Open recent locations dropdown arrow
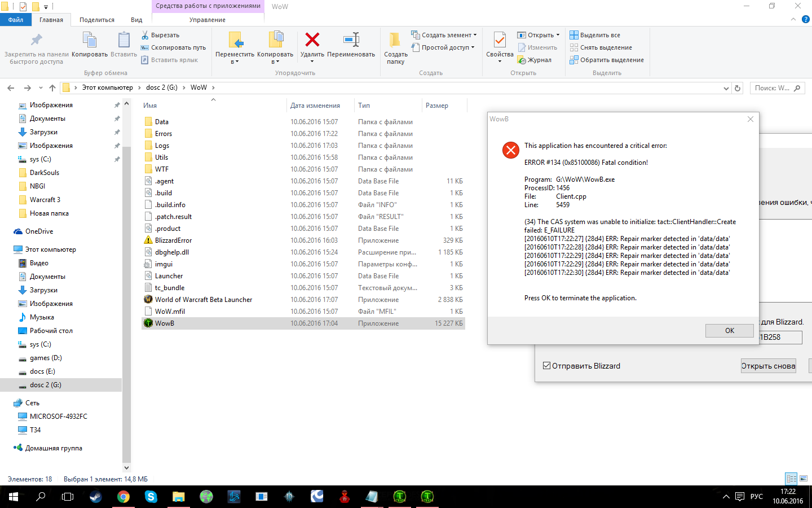Viewport: 812px width, 508px height. coord(41,88)
